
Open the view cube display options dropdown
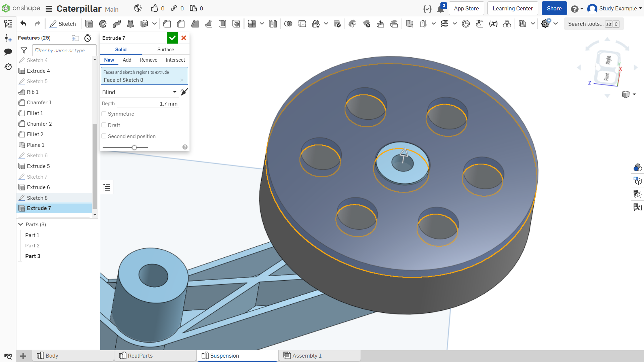pos(634,94)
